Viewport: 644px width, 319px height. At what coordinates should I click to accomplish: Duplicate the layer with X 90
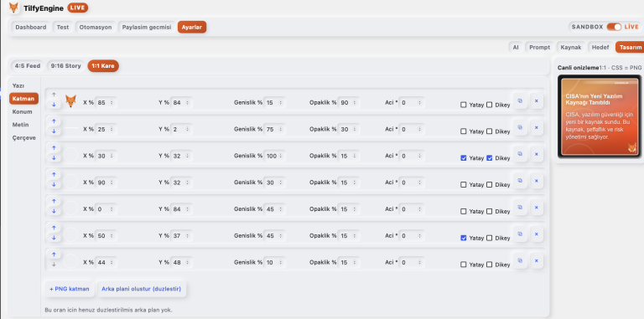coord(520,181)
